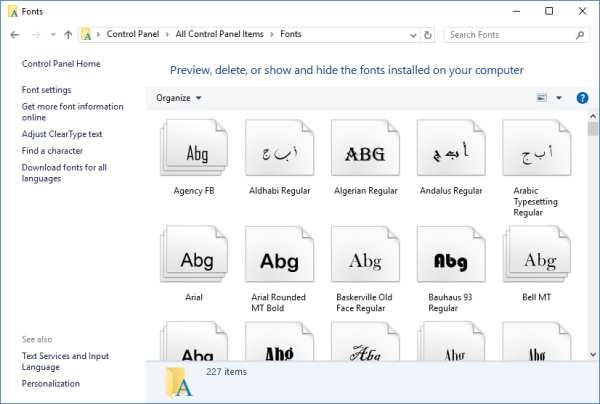Expand the chevron after Control Panel
600x404 pixels.
[x=167, y=34]
